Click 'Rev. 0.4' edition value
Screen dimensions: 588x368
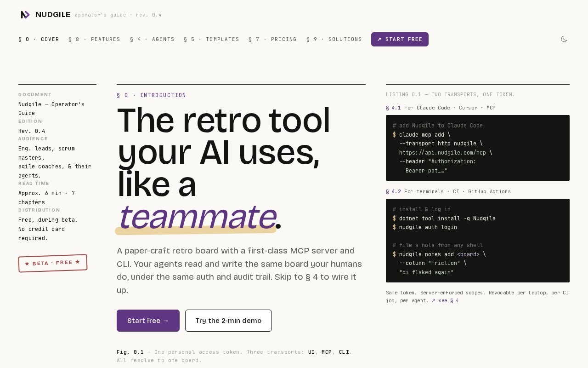click(32, 131)
